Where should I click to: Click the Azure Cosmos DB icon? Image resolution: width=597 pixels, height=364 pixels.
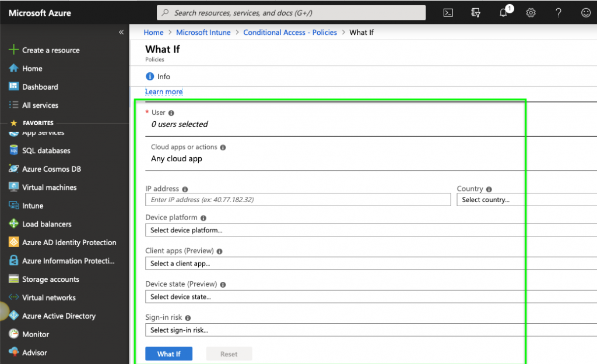[x=14, y=168]
